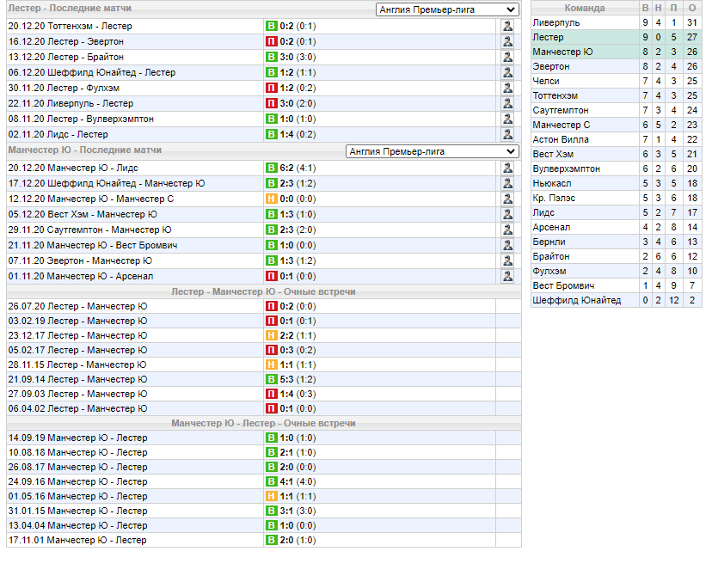Click 26.07.20 Лестер - Манчестер Ю match row

pos(264,307)
